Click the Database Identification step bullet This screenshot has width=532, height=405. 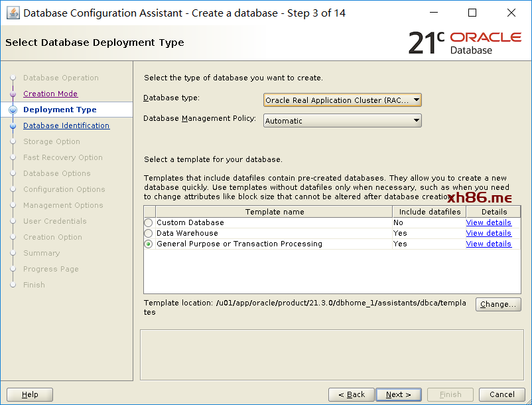click(13, 125)
